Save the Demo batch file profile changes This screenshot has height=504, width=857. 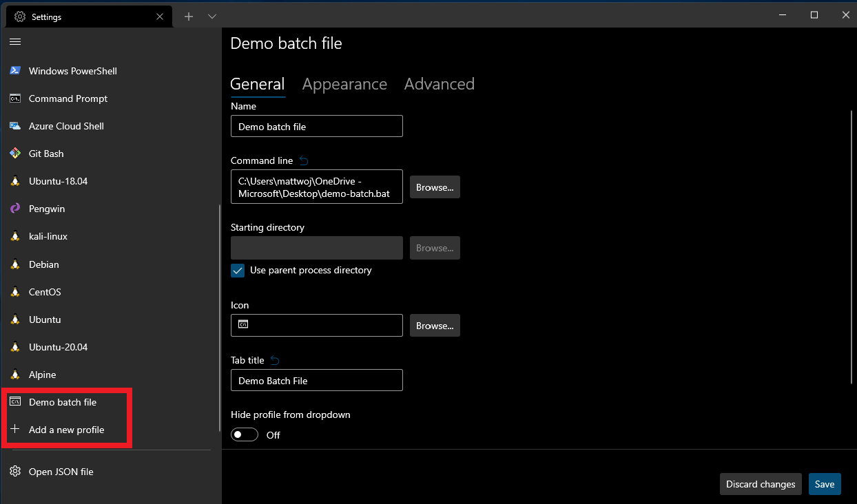point(825,484)
